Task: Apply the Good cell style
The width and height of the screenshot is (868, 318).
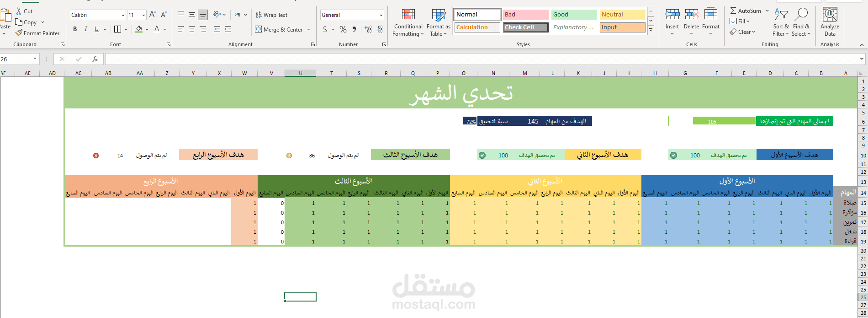Action: 574,15
